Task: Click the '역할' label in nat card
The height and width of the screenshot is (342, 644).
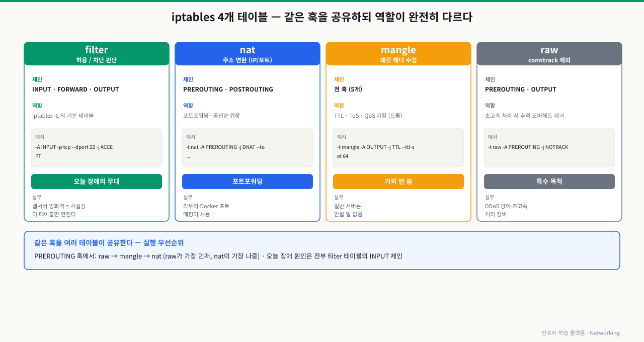Action: (188, 106)
